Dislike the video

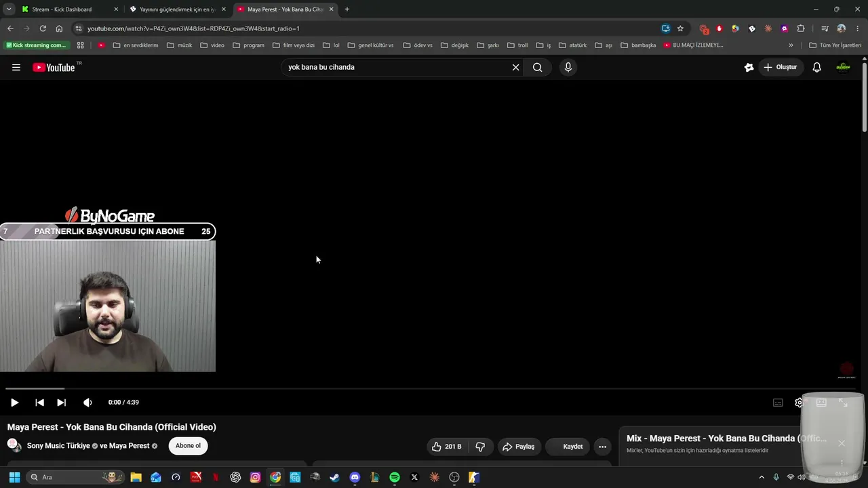(x=480, y=447)
